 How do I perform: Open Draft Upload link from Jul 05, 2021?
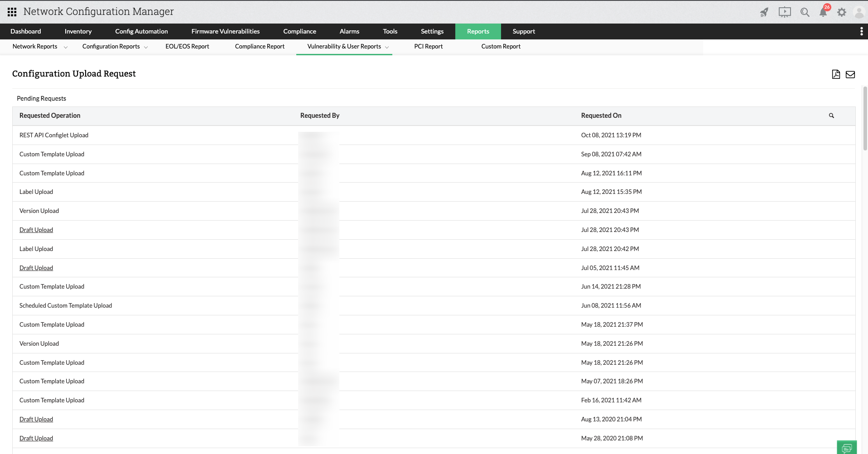36,268
